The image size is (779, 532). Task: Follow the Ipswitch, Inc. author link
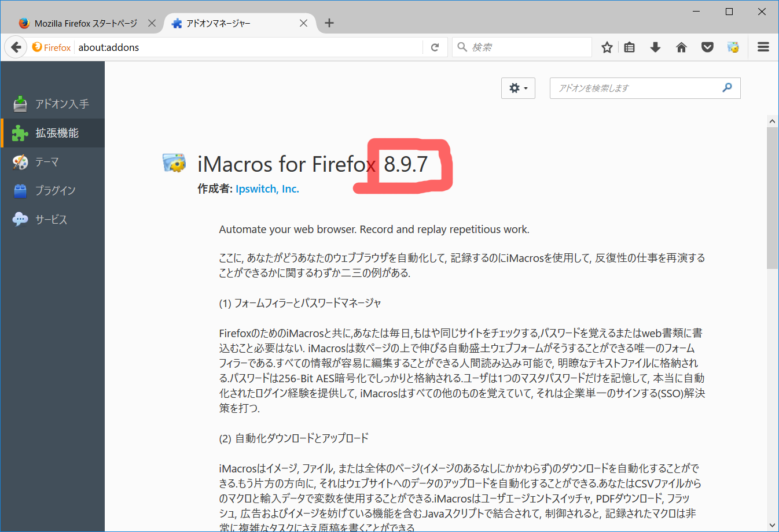(x=267, y=189)
